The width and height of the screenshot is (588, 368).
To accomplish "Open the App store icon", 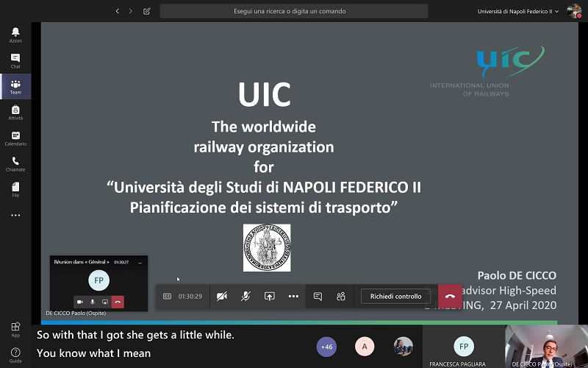I will pyautogui.click(x=15, y=329).
